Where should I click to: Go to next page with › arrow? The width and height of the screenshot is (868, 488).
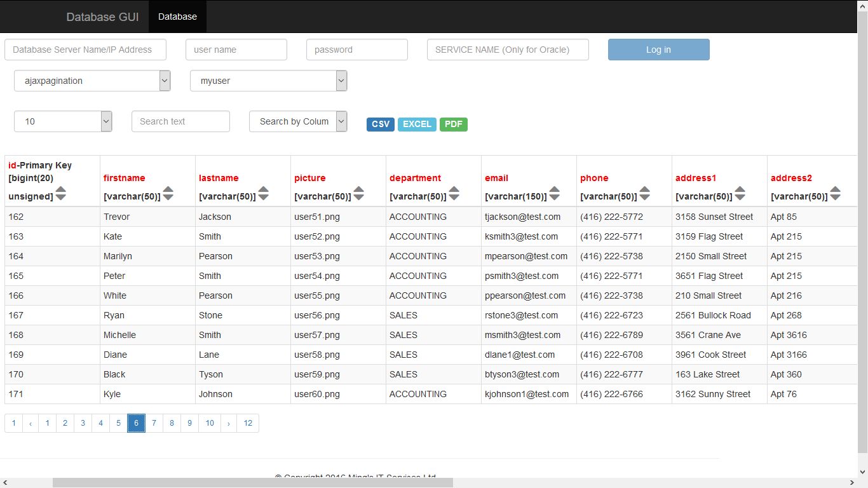click(229, 423)
